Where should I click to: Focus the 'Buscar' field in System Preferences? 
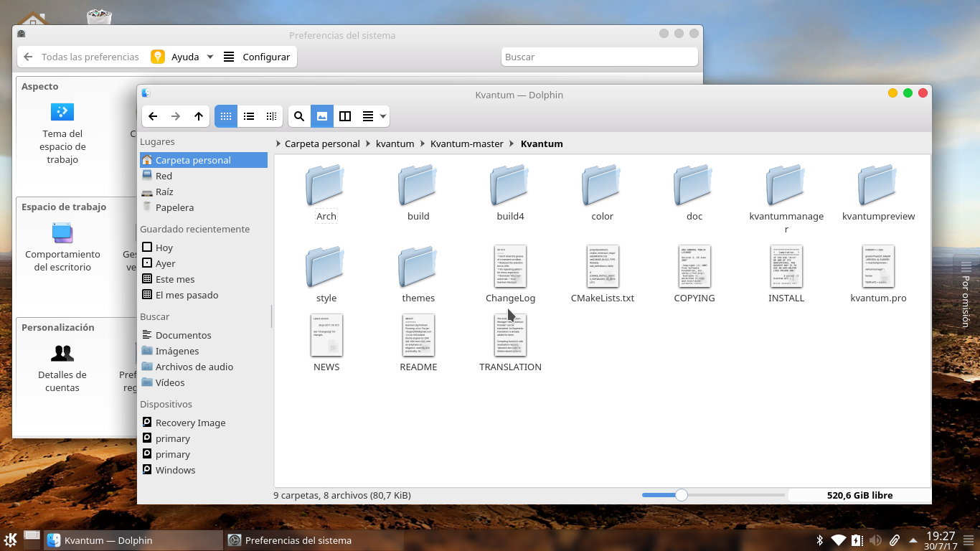pos(599,57)
